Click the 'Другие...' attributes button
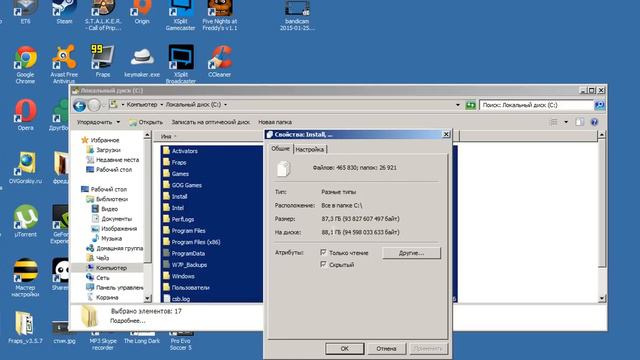Screen dimensions: 640x360 411,253
